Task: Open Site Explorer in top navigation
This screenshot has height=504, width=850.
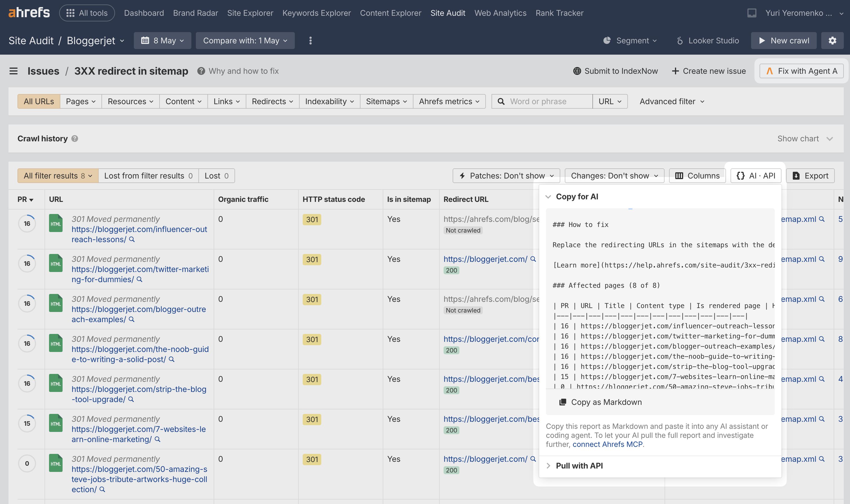Action: [250, 13]
